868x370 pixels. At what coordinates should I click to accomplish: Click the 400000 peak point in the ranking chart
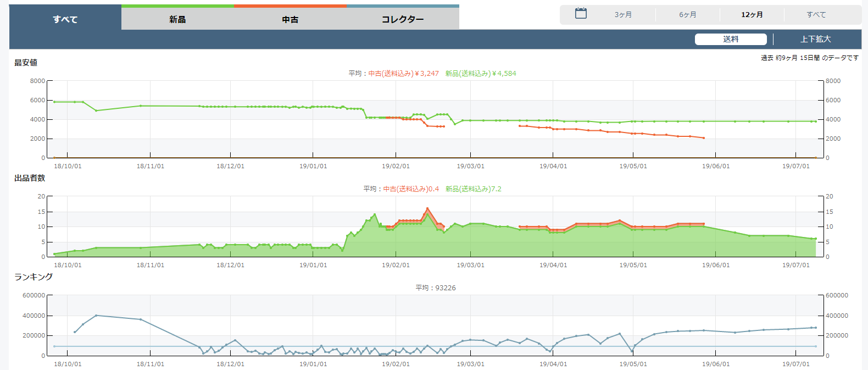pos(96,316)
